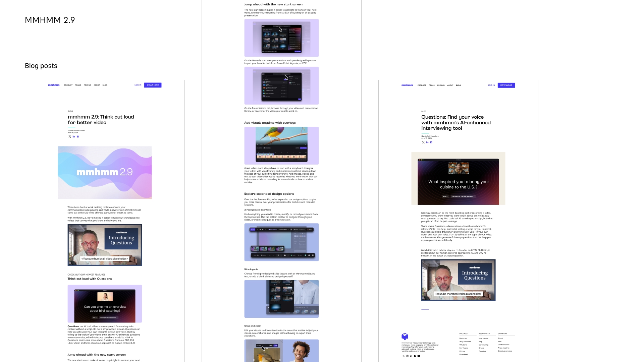Select the mmhmm logo in the navigation bar
Screen dimensions: 644x362
click(407, 85)
